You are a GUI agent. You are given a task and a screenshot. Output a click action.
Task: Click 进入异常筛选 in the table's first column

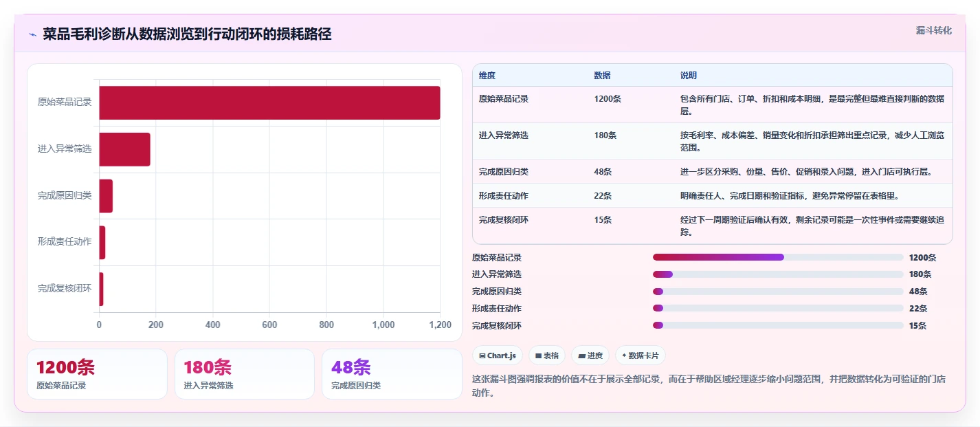click(x=504, y=135)
